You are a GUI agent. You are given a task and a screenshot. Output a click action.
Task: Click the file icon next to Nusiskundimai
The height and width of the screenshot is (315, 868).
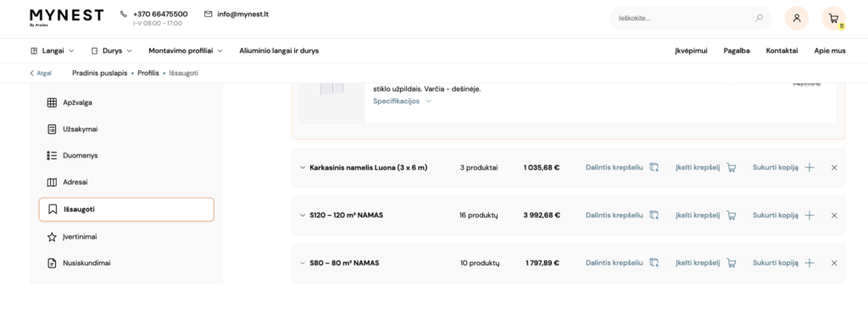[x=52, y=263]
